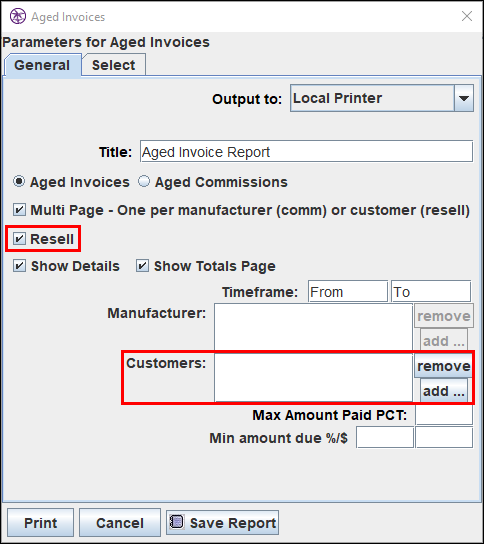Toggle the Show Details checkbox

click(x=19, y=266)
